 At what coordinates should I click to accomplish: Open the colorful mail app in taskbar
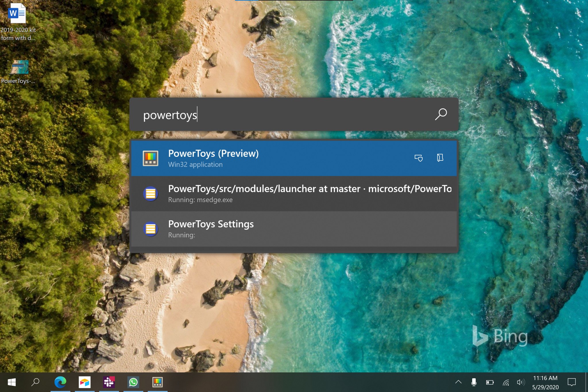(x=84, y=382)
